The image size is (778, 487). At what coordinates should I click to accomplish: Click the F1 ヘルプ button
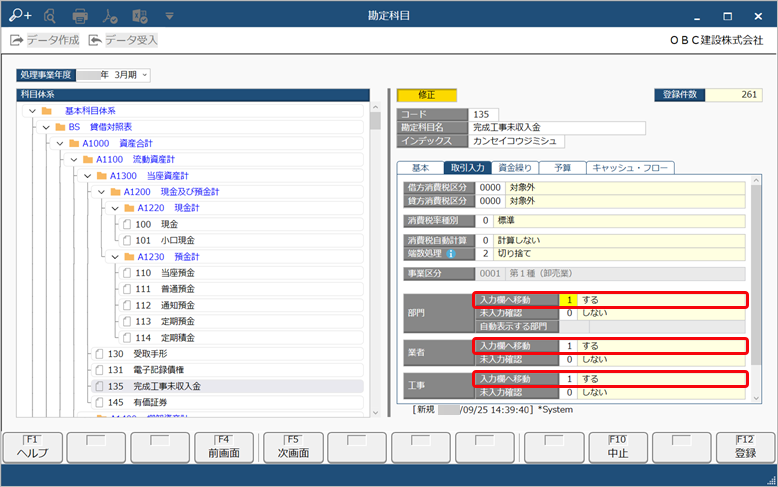[33, 447]
